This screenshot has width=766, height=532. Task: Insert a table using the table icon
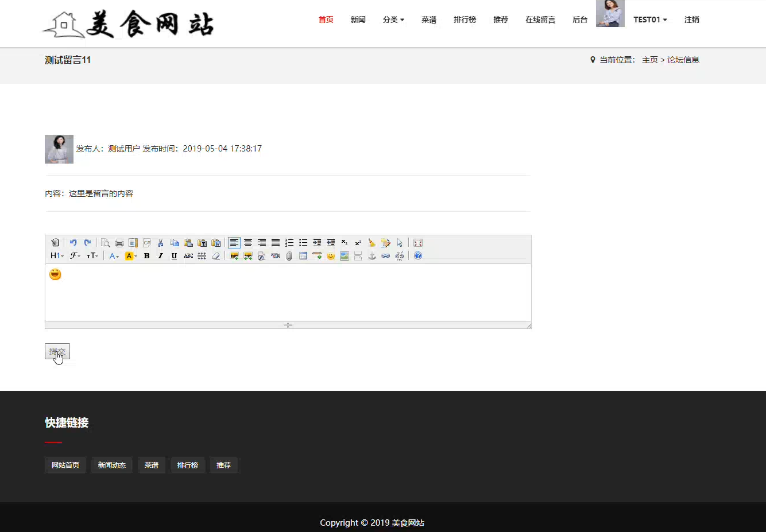point(303,255)
